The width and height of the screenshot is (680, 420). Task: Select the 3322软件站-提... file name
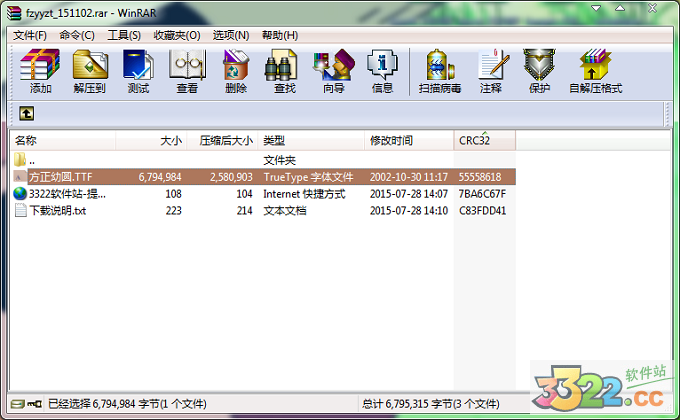point(67,194)
